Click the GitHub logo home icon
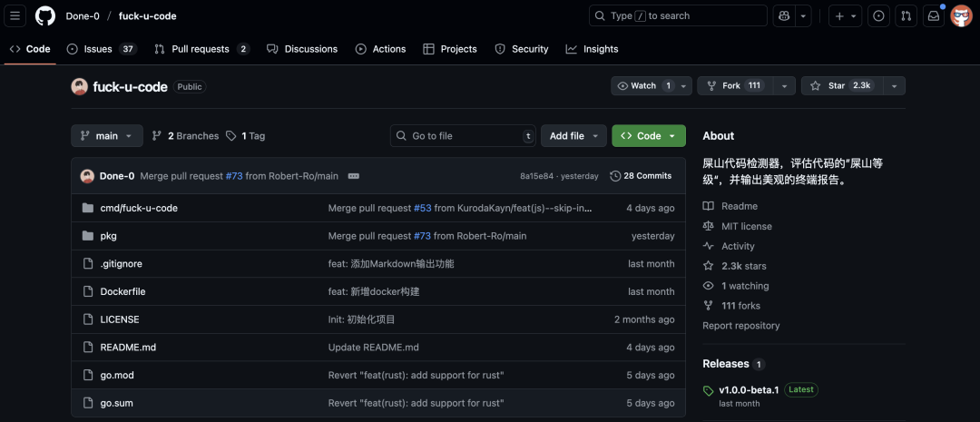The image size is (980, 422). tap(45, 15)
